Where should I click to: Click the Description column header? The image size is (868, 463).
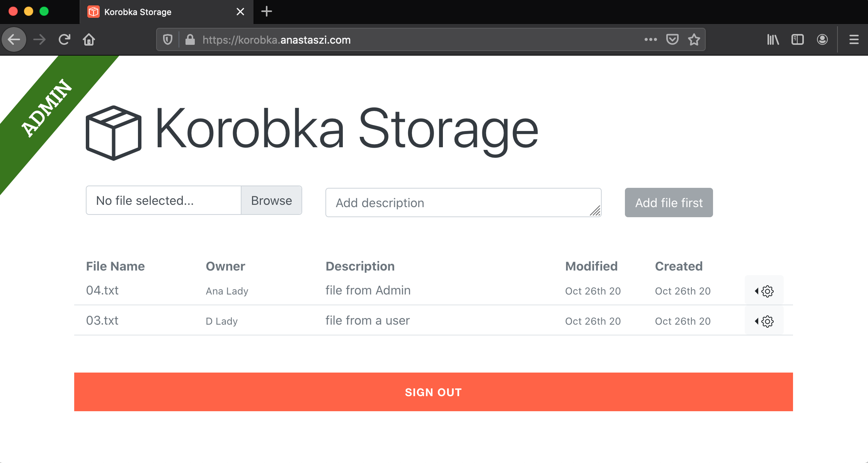[x=360, y=266]
